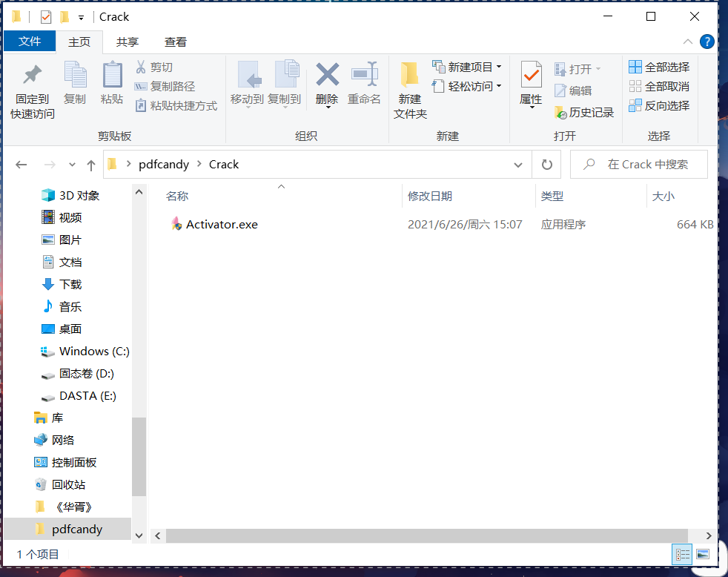Switch to the 主页 ribbon tab

[79, 42]
